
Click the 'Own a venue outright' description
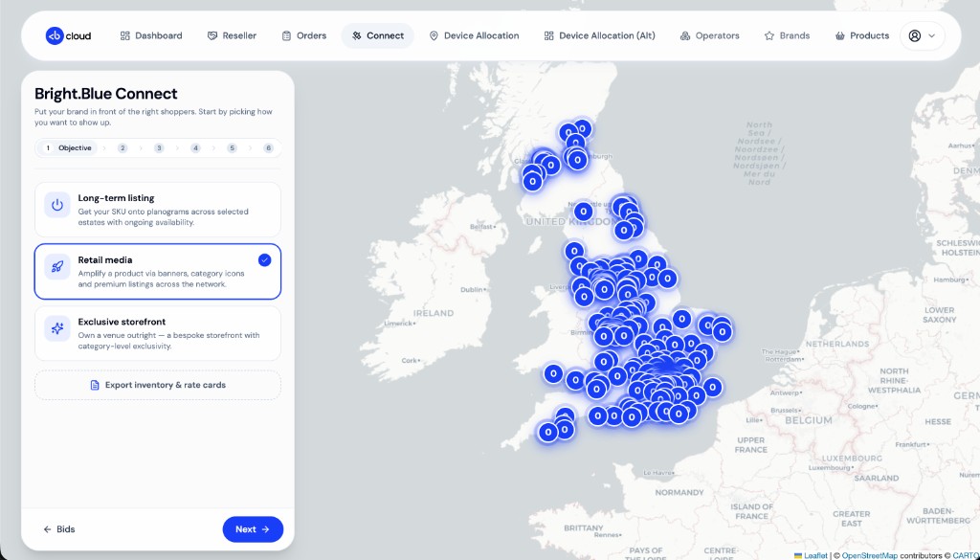(x=168, y=341)
